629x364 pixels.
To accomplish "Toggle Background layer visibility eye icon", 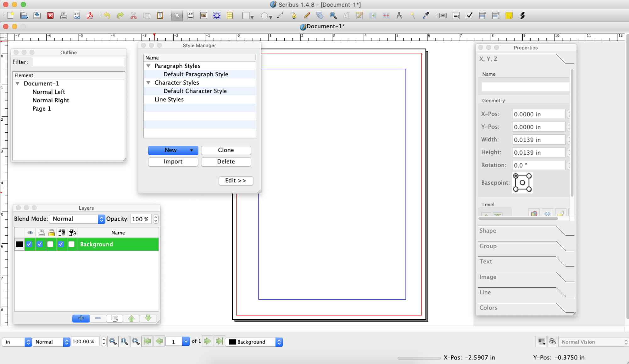I will pos(30,244).
